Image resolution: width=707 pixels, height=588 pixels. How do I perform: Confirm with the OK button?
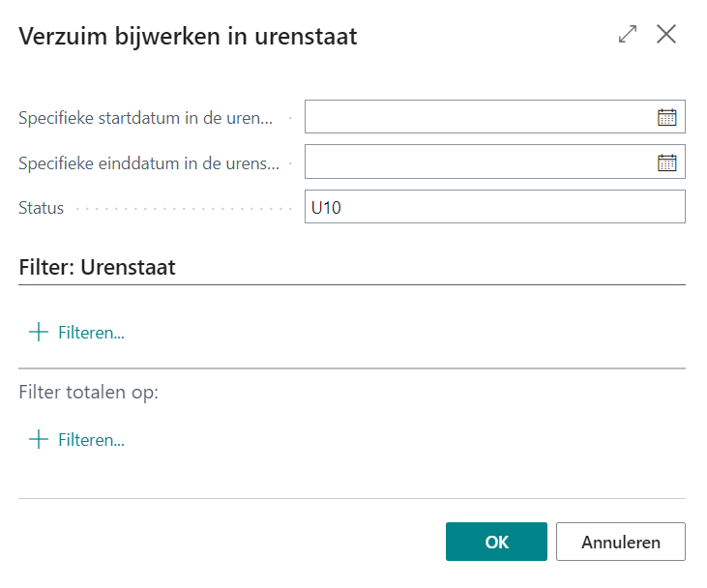(x=496, y=542)
